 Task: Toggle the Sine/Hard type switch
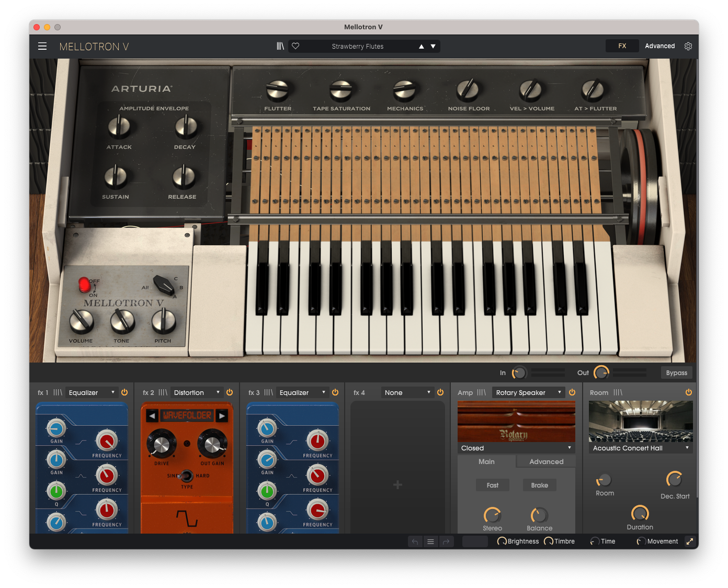point(186,476)
